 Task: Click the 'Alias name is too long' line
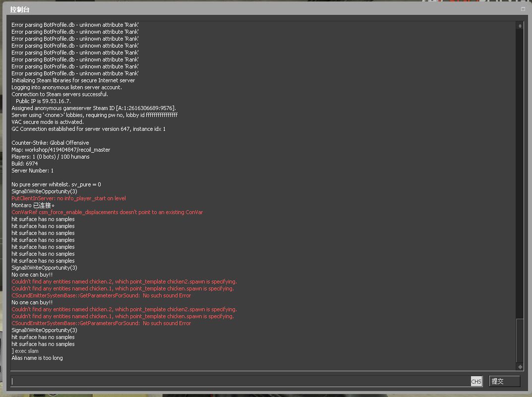pyautogui.click(x=37, y=358)
